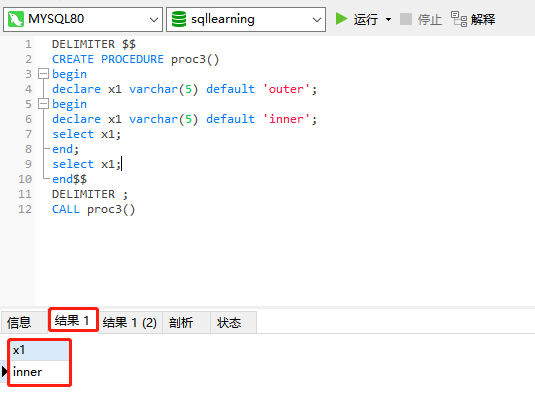Collapse the outer begin block on line 3
The height and width of the screenshot is (404, 535).
[43, 74]
